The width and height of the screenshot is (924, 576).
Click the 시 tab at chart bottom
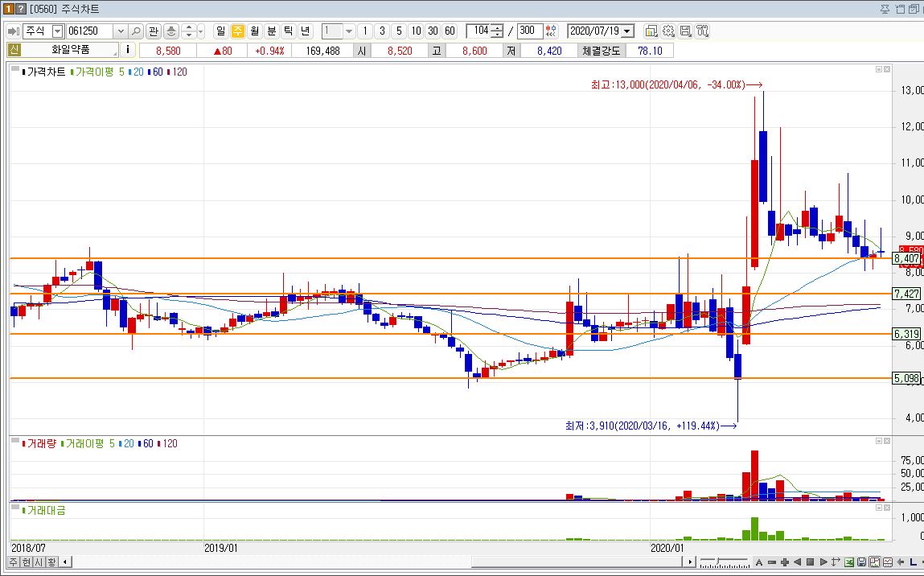(39, 562)
